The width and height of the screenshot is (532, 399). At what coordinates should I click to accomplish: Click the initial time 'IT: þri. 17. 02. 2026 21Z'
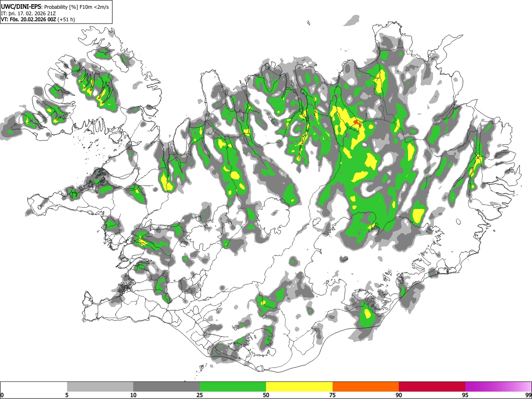(29, 13)
